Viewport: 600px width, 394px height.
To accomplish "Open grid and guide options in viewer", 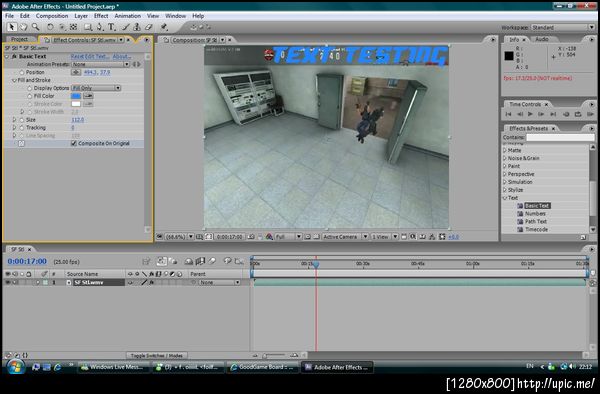I will pos(199,237).
